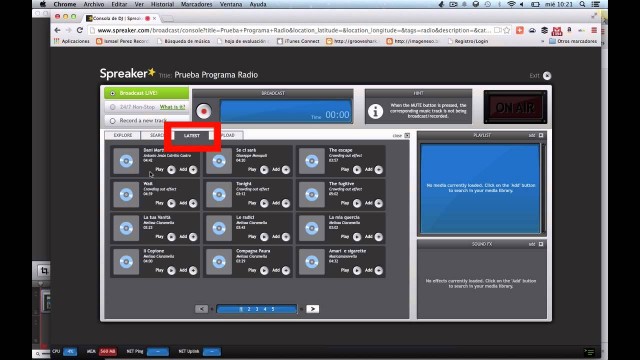This screenshot has width=640, height=360.
Task: Jump to page 2 of tracks
Action: (249, 309)
